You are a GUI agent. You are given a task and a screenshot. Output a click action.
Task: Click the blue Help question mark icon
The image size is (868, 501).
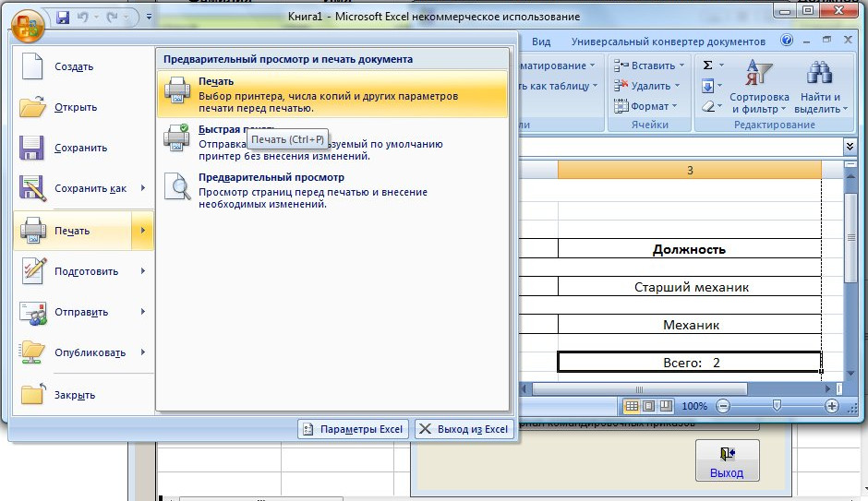coord(787,42)
